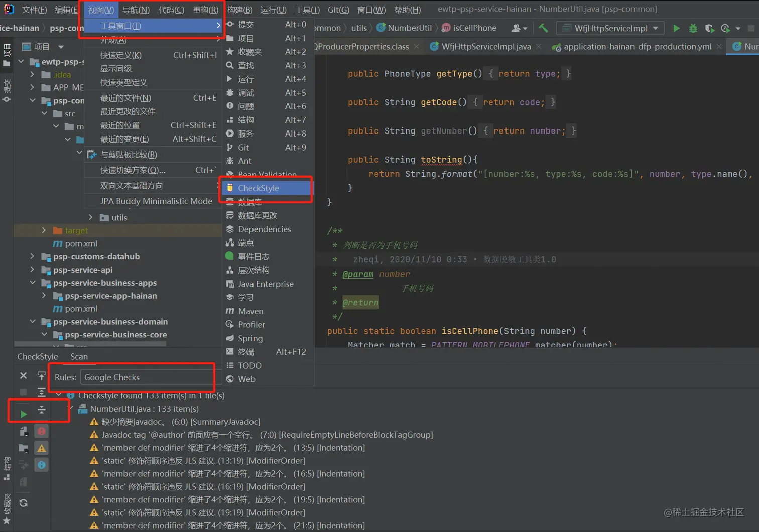759x532 pixels.
Task: Open the Git(G) menu
Action: [338, 10]
